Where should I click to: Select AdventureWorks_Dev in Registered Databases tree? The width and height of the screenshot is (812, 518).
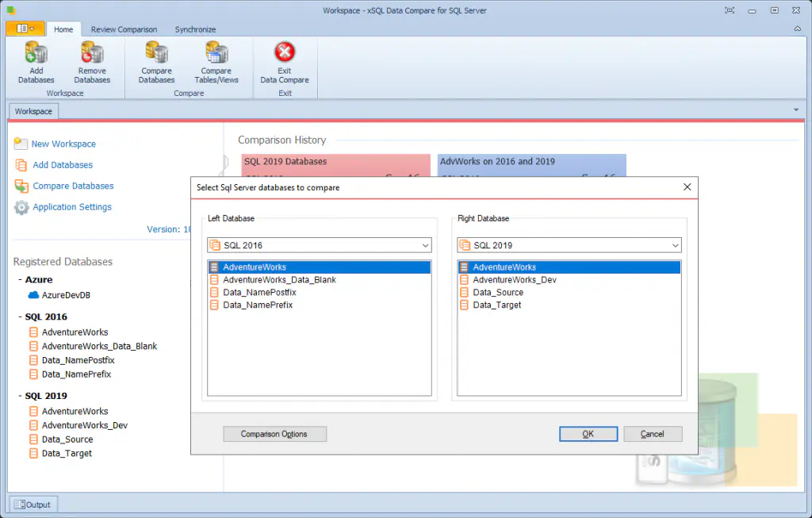(x=84, y=425)
